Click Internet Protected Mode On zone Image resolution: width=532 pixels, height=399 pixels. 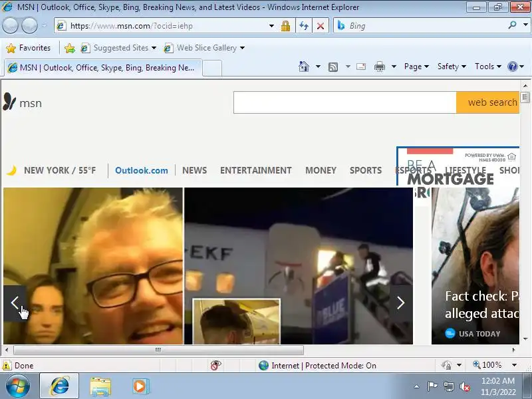click(x=318, y=365)
